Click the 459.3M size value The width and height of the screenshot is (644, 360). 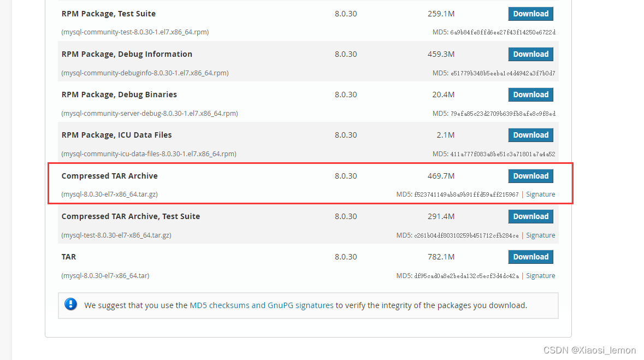coord(441,54)
